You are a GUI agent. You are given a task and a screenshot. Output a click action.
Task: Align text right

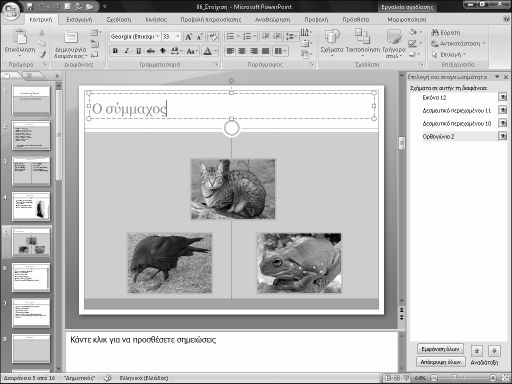tap(254, 51)
